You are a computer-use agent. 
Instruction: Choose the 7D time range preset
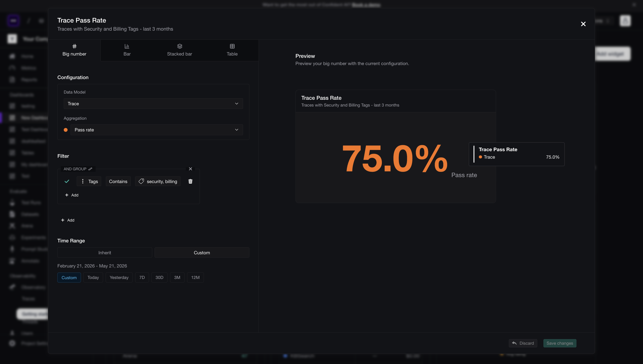[x=142, y=277]
